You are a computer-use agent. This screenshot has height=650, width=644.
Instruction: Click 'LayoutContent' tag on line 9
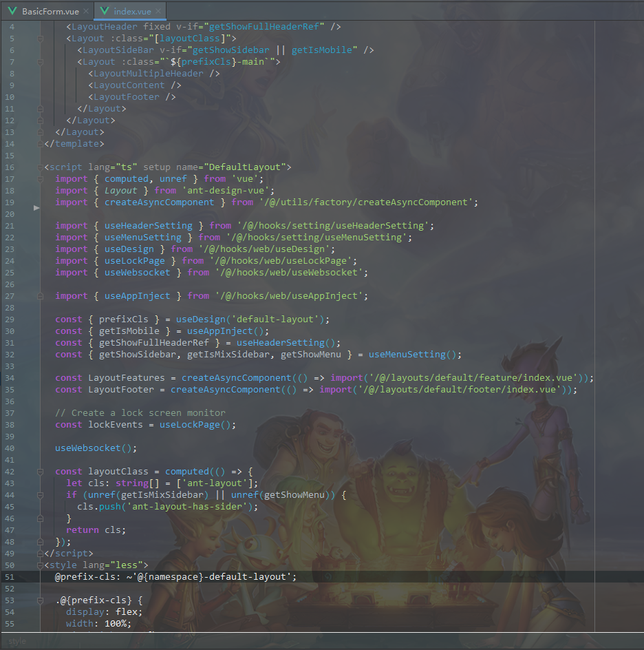point(129,85)
